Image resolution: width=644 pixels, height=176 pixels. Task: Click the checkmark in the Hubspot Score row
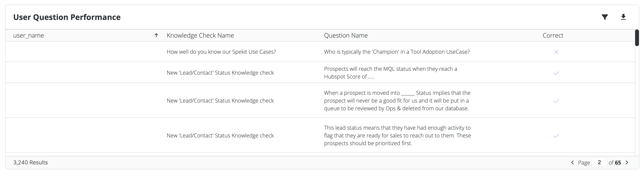coord(556,73)
